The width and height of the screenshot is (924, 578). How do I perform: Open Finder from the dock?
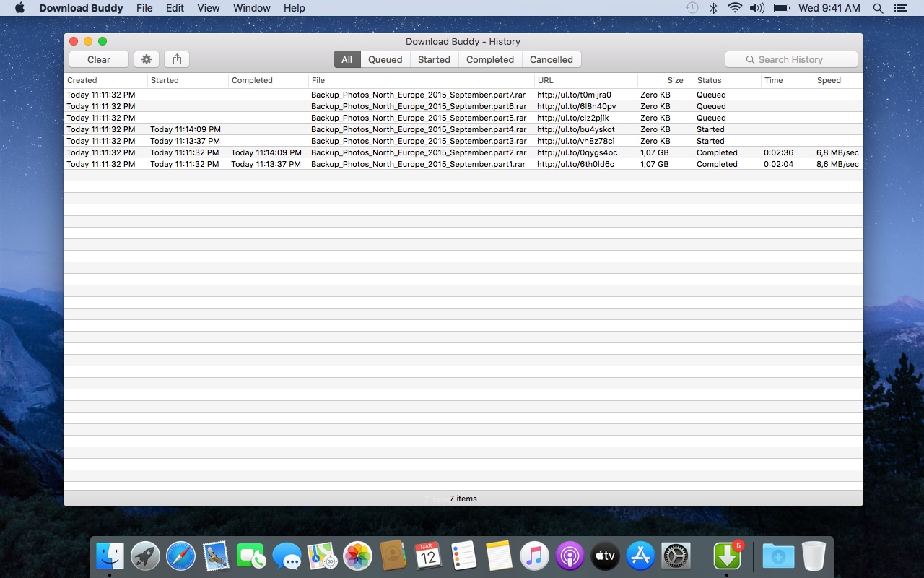click(110, 556)
